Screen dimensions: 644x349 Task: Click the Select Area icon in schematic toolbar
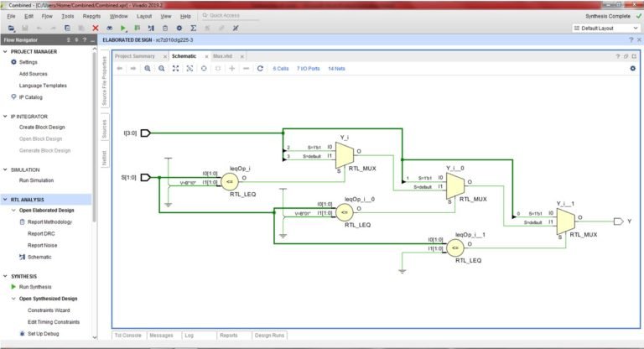tap(190, 69)
